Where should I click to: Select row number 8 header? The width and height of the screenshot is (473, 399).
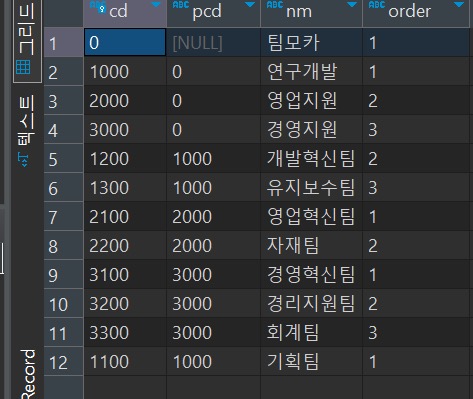[64, 245]
